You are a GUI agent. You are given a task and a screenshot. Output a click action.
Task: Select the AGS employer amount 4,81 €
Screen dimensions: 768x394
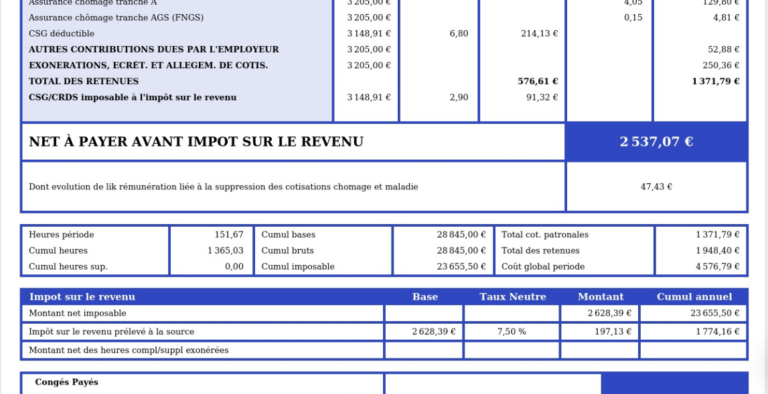point(726,18)
